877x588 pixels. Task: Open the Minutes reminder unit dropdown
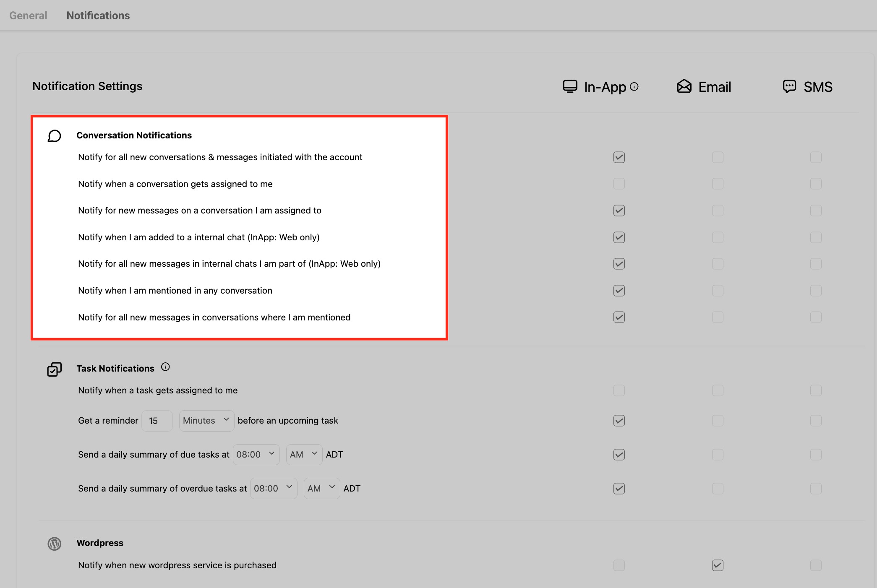(206, 421)
